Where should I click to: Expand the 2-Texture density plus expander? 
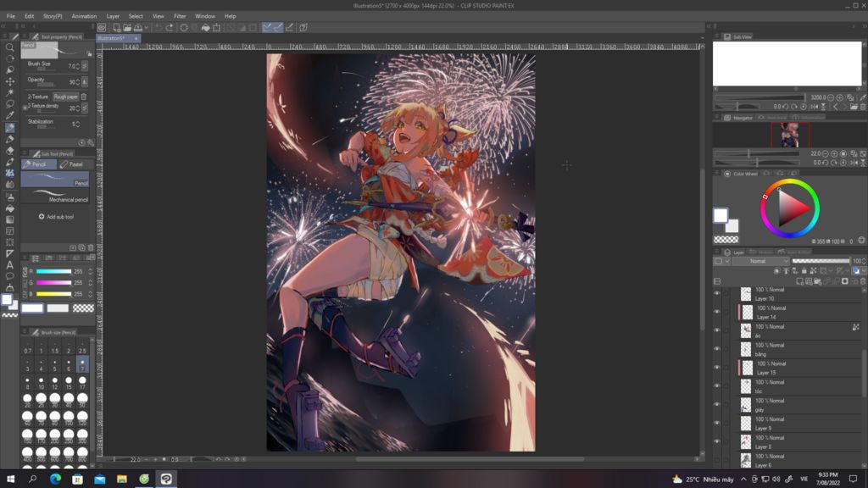pyautogui.click(x=25, y=108)
